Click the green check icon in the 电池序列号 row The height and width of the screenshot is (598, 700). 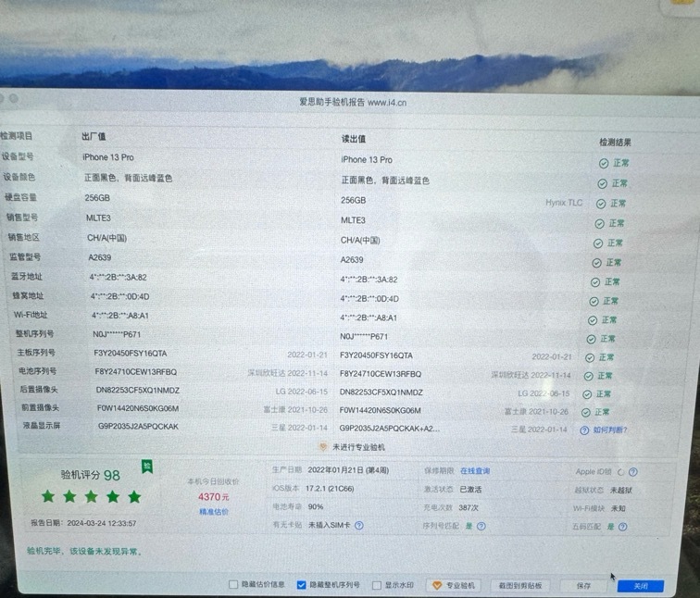click(x=588, y=376)
